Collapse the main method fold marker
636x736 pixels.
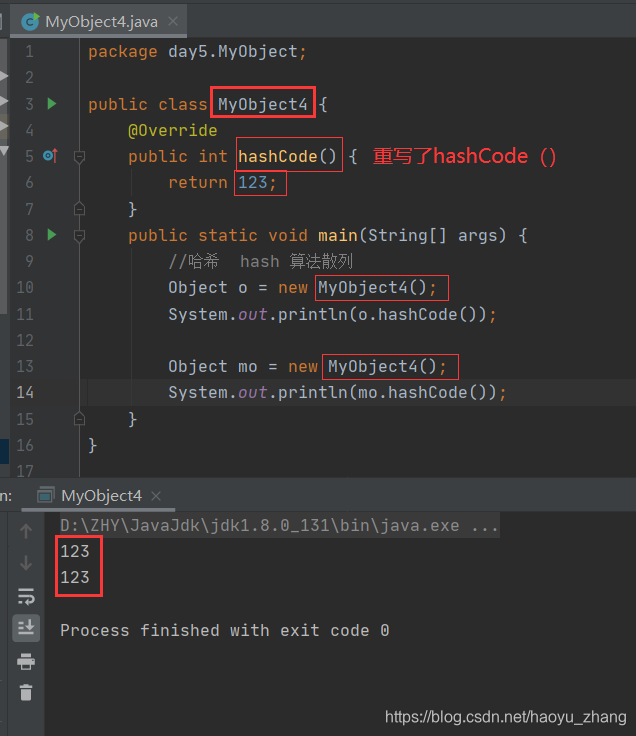(79, 235)
